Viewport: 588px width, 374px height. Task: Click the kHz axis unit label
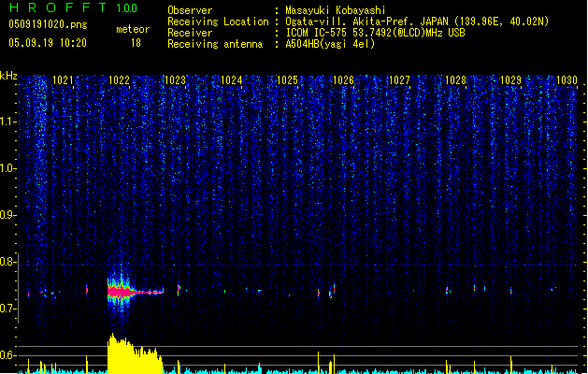[x=8, y=76]
